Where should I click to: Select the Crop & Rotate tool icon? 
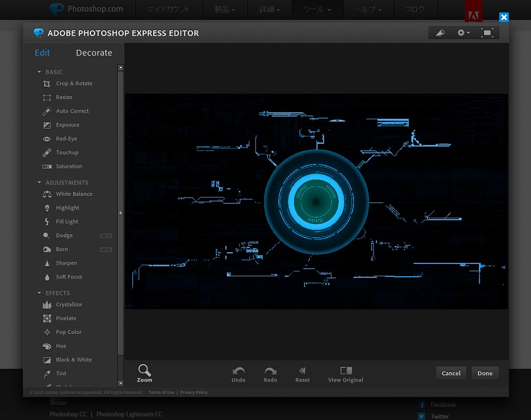(x=47, y=84)
